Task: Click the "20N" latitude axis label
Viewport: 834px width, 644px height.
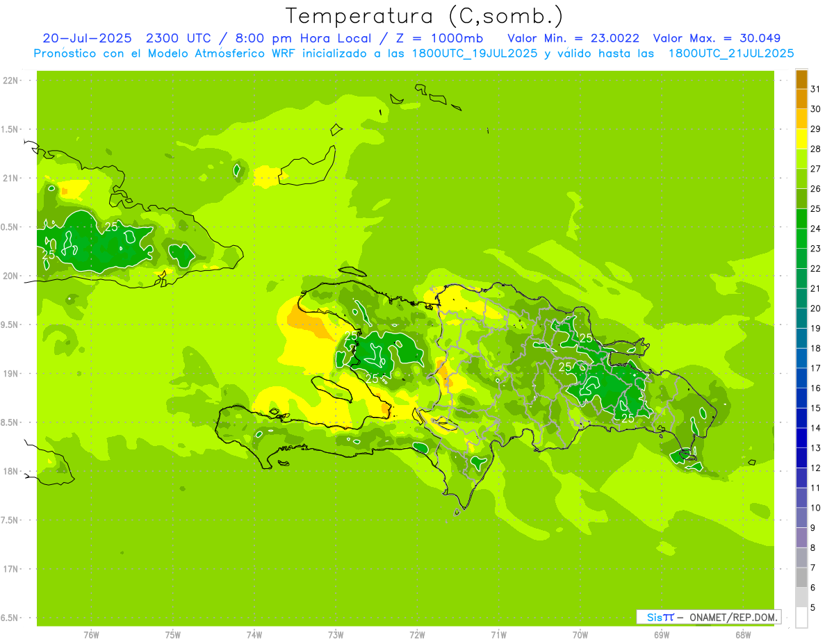Action: tap(10, 276)
